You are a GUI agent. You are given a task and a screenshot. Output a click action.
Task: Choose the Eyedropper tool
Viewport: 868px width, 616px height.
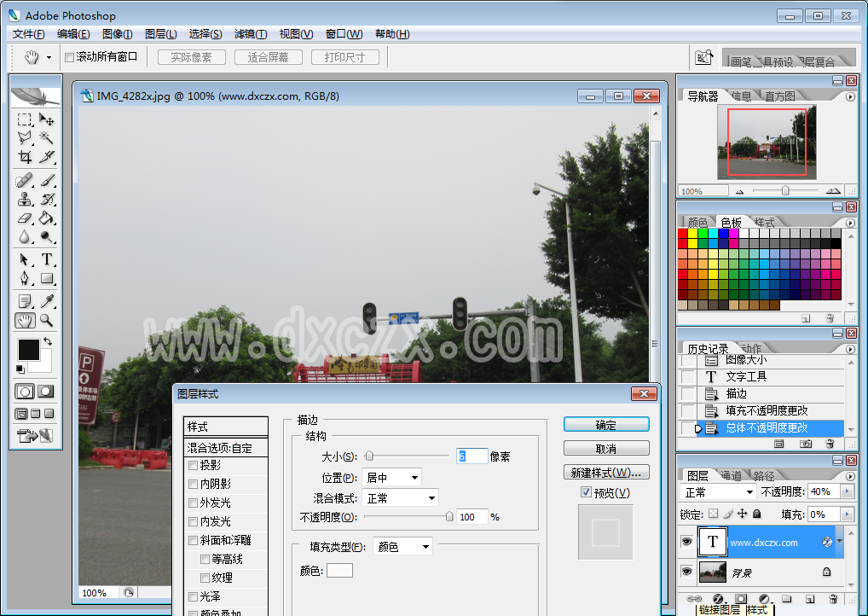[x=47, y=300]
